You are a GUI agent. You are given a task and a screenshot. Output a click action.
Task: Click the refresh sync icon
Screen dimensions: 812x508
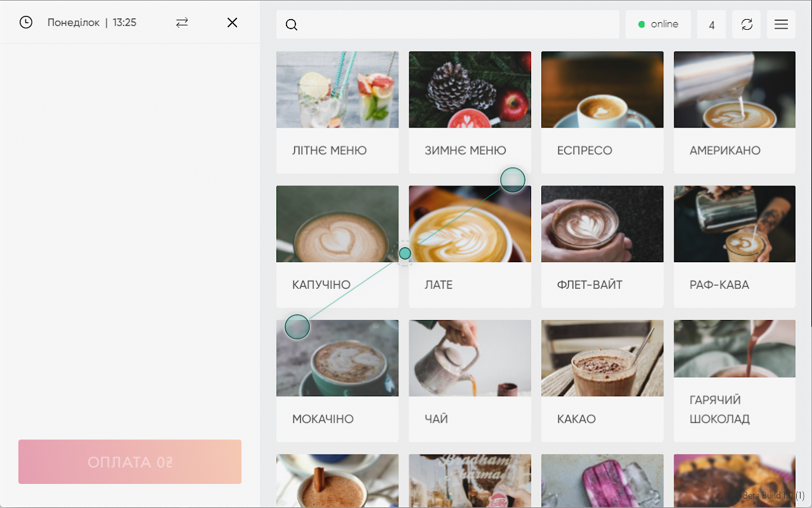tap(747, 25)
